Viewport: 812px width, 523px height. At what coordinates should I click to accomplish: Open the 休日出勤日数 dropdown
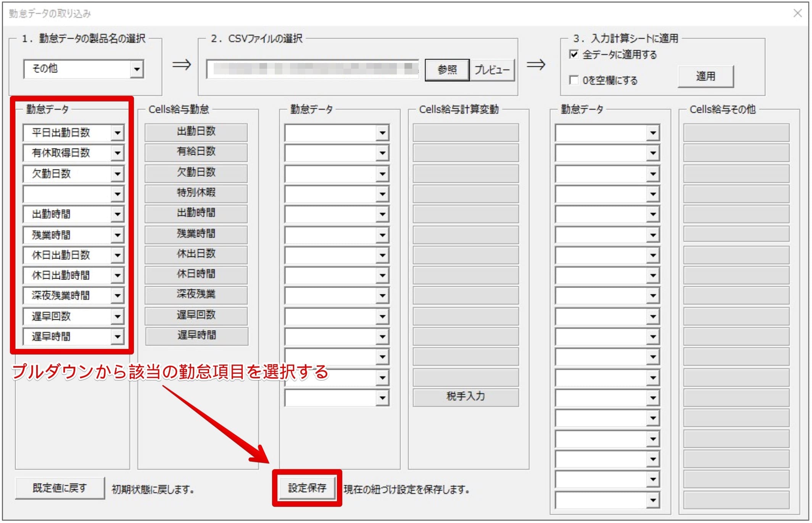pyautogui.click(x=118, y=255)
